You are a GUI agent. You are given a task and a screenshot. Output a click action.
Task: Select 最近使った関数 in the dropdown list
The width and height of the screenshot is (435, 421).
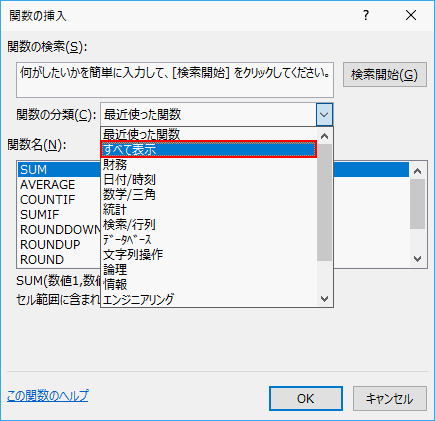tap(209, 134)
